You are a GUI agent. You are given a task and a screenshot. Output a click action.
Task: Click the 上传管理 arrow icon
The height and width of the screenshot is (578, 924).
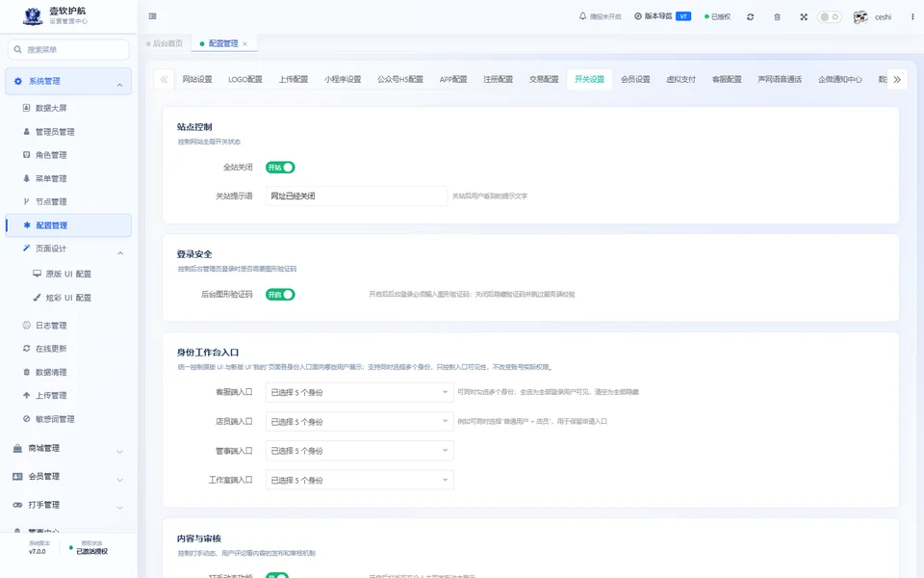click(x=27, y=395)
